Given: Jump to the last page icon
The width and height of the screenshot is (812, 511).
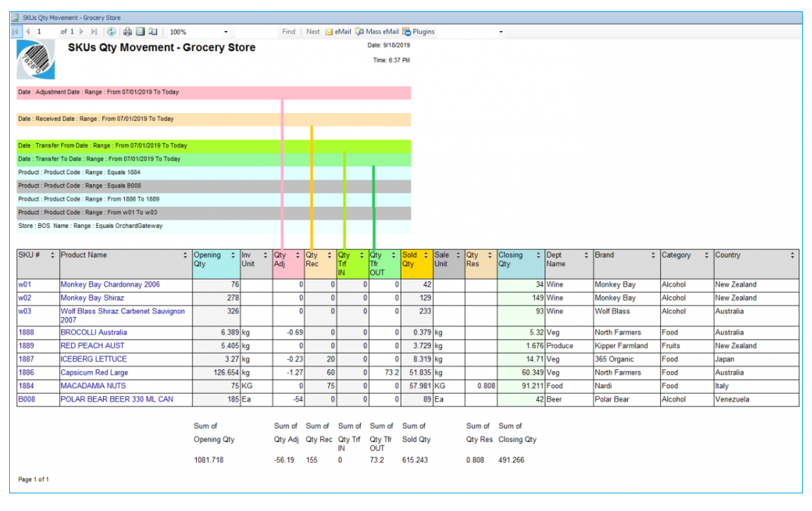Looking at the screenshot, I should (94, 31).
